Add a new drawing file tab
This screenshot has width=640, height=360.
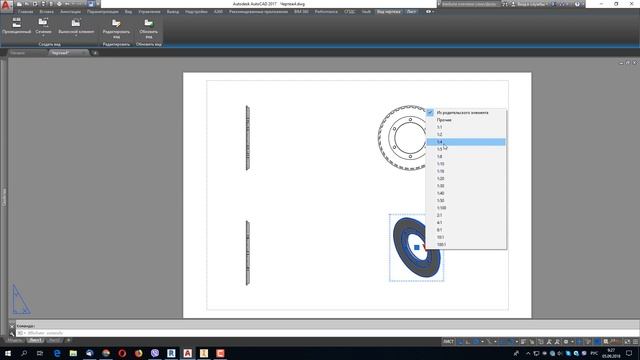(x=95, y=53)
